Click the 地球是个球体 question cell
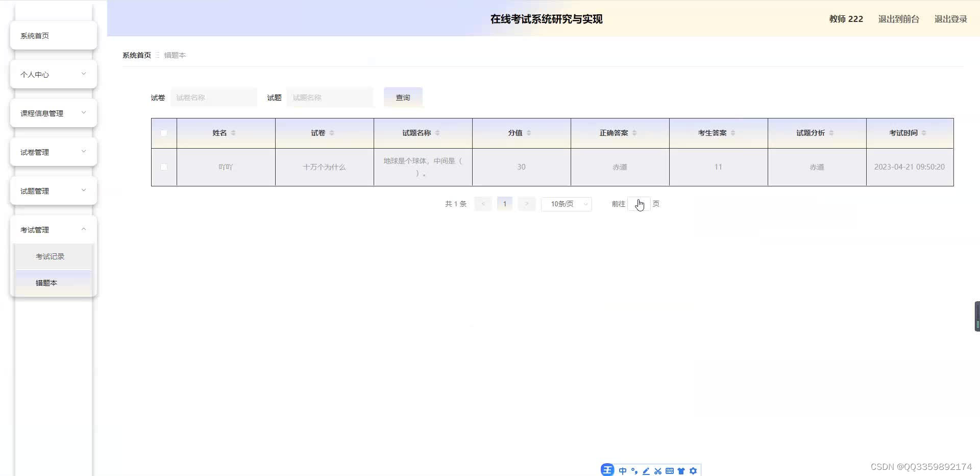Viewport: 980px width, 476px height. point(423,167)
